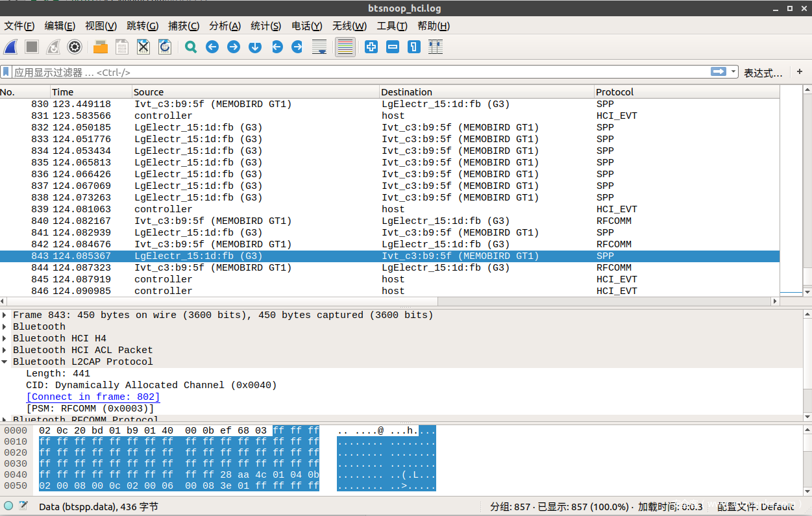
Task: Click the find packet magnifier icon
Action: (191, 47)
